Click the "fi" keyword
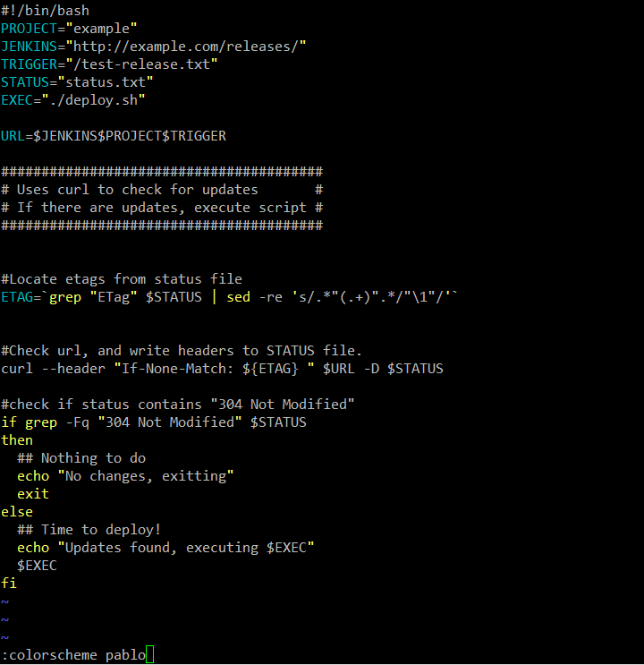The image size is (644, 665). 9,584
